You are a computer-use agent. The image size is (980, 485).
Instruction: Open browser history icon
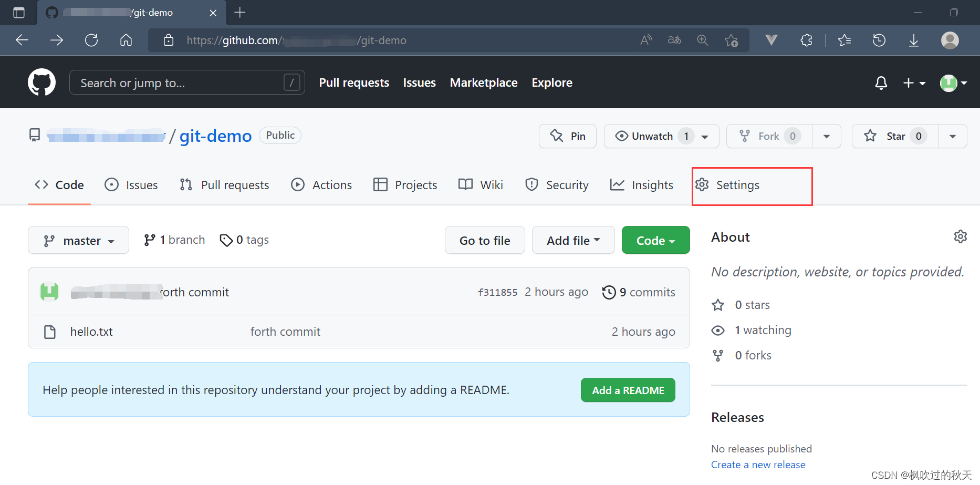pos(879,40)
